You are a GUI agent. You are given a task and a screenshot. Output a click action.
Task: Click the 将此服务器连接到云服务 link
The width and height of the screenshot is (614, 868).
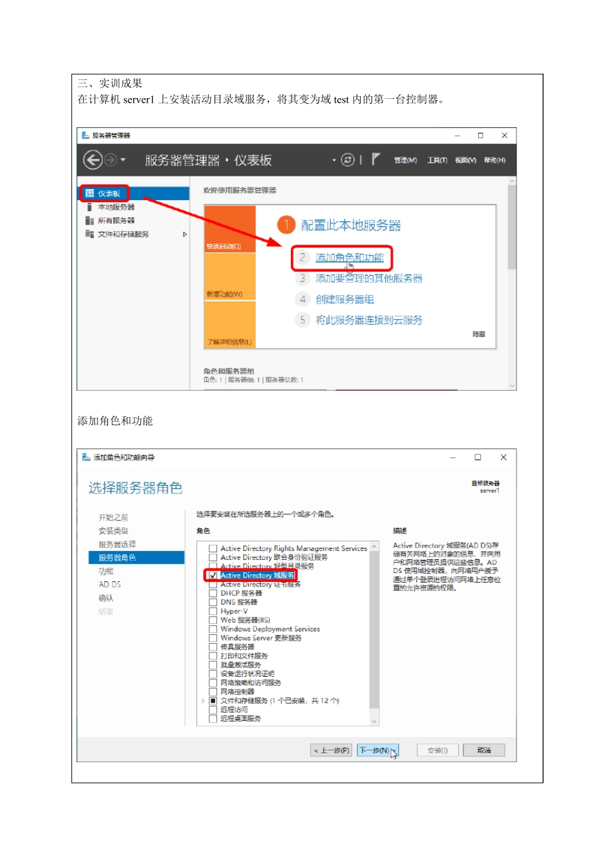[x=369, y=320]
